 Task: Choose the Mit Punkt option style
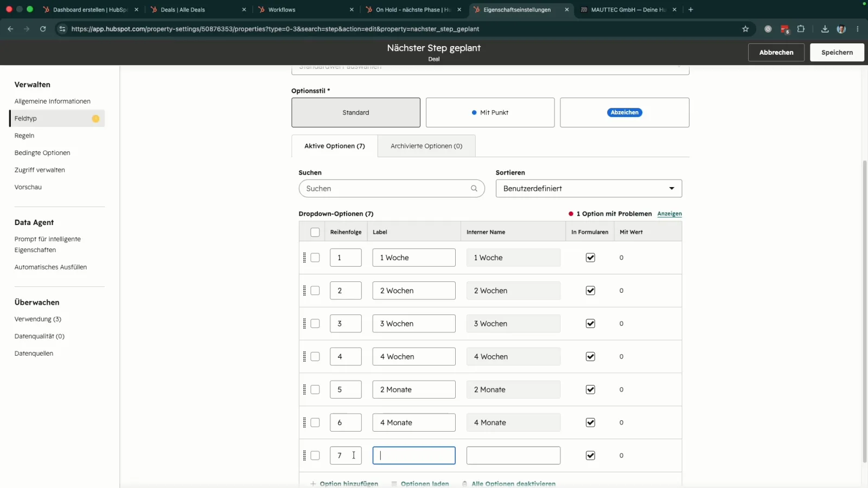[490, 113]
